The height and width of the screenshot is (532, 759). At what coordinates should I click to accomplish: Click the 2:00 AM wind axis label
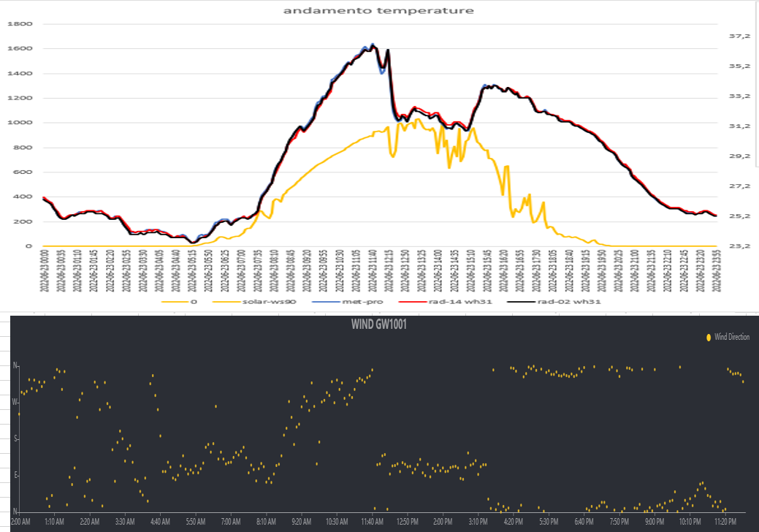(x=20, y=522)
